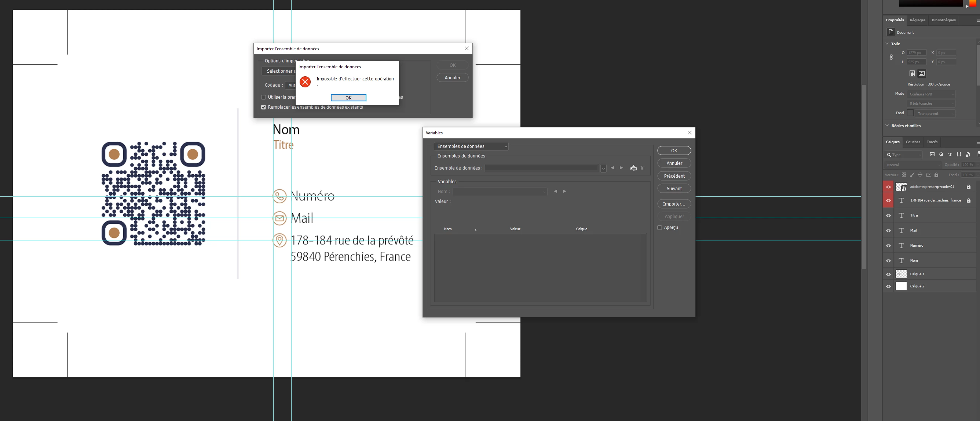Click the pixel layer filter icon
980x421 pixels.
(x=932, y=155)
